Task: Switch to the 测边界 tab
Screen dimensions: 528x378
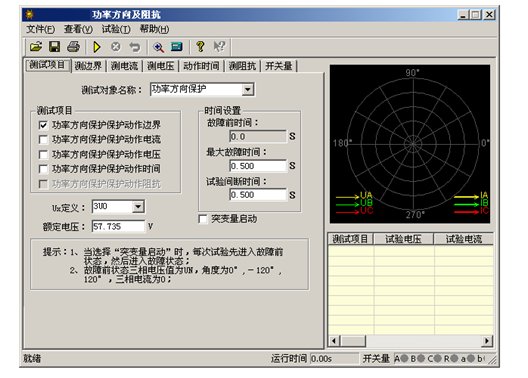Action: (x=88, y=66)
